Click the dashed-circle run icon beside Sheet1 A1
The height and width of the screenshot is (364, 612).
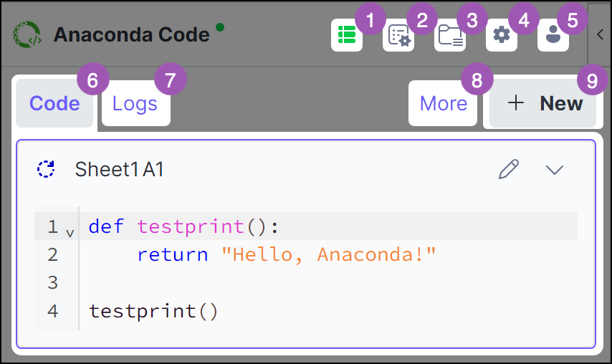coord(46,169)
